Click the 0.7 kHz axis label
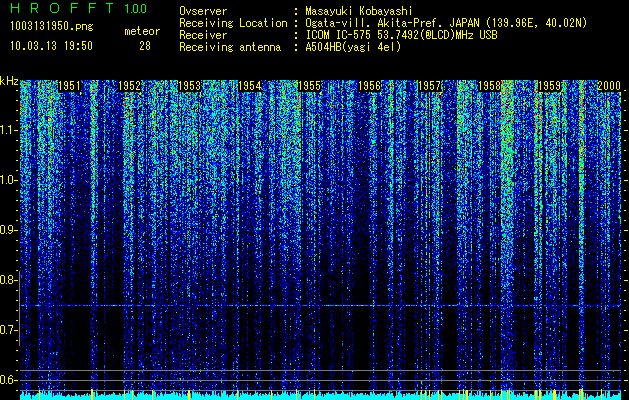This screenshot has height=400, width=629. [x=8, y=330]
